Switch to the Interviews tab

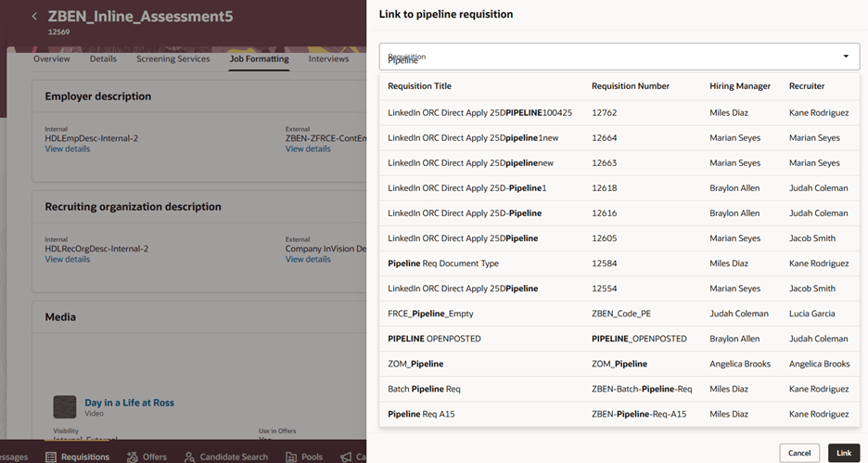click(x=329, y=58)
